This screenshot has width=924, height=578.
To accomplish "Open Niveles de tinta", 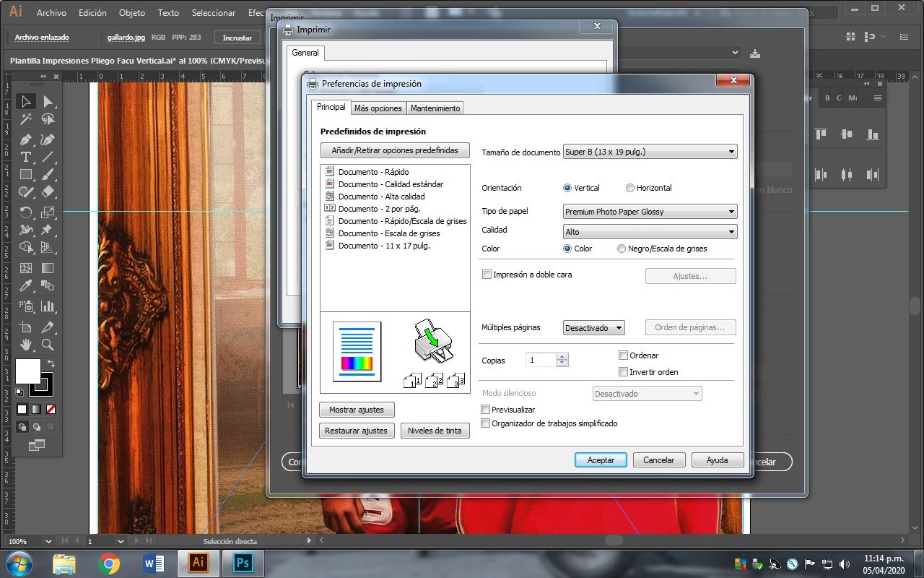I will click(x=435, y=431).
